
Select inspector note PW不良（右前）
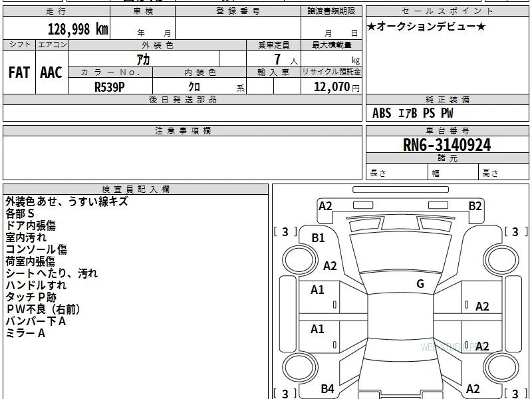[x=43, y=309]
